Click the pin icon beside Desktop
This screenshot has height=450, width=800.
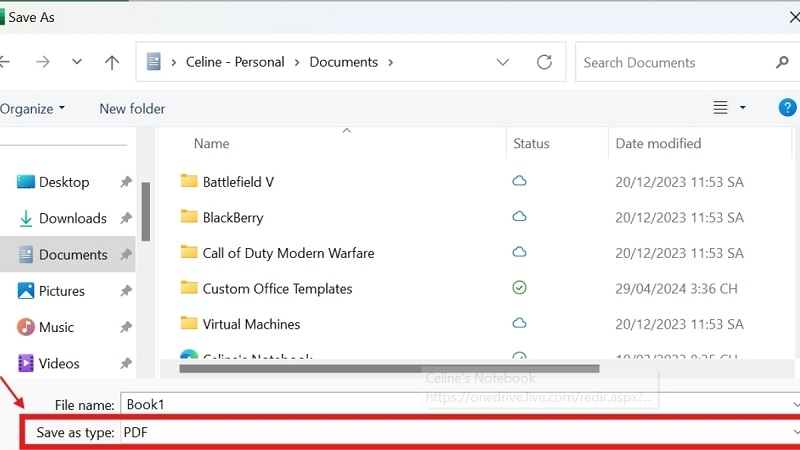tap(126, 182)
